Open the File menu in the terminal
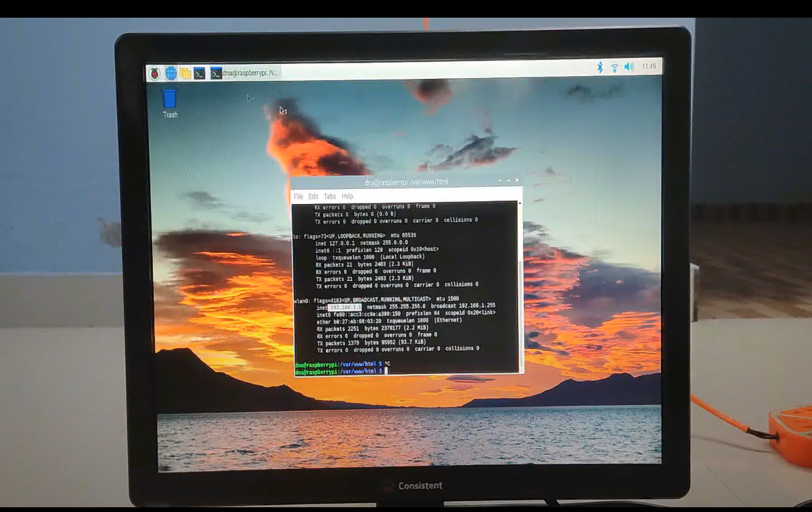The image size is (812, 512). click(x=299, y=196)
